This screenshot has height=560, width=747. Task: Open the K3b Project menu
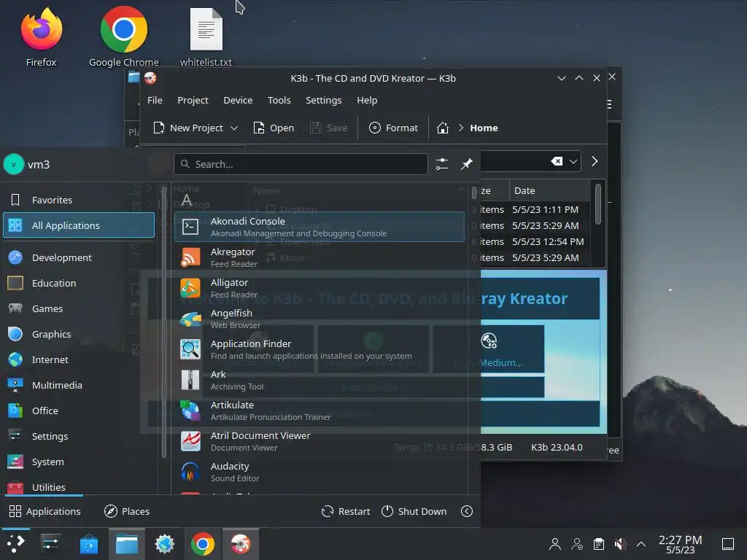point(193,100)
